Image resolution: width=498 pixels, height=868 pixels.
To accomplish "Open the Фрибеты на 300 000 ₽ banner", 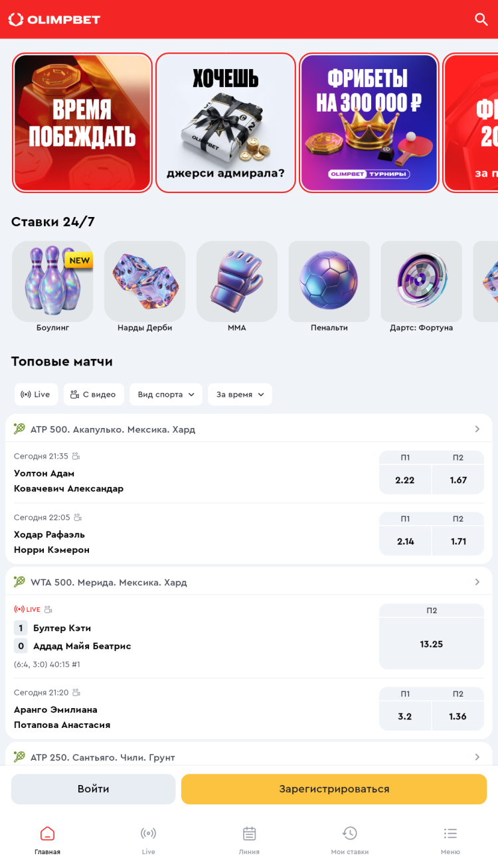I will [x=369, y=123].
